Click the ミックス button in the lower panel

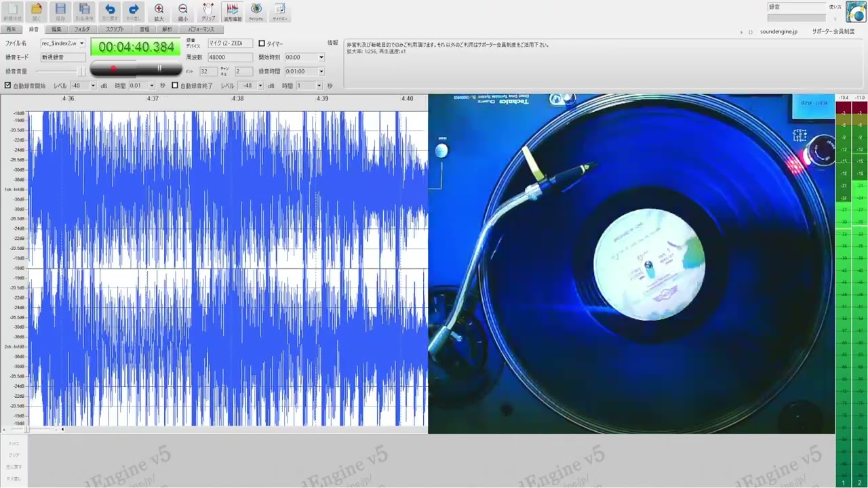14,443
